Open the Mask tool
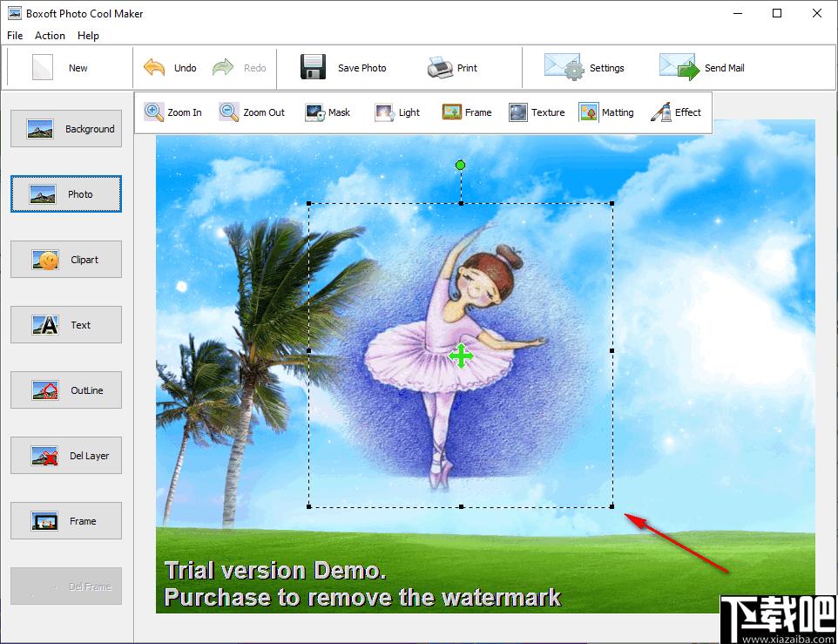Image resolution: width=838 pixels, height=644 pixels. pos(327,112)
